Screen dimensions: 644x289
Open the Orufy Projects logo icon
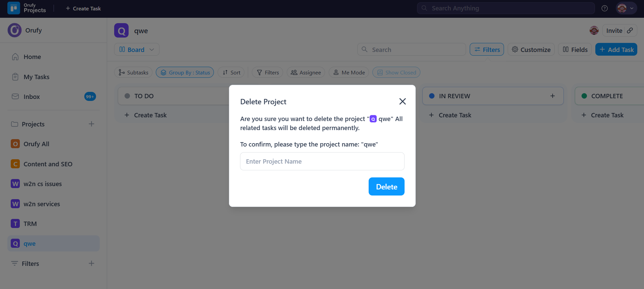click(14, 8)
